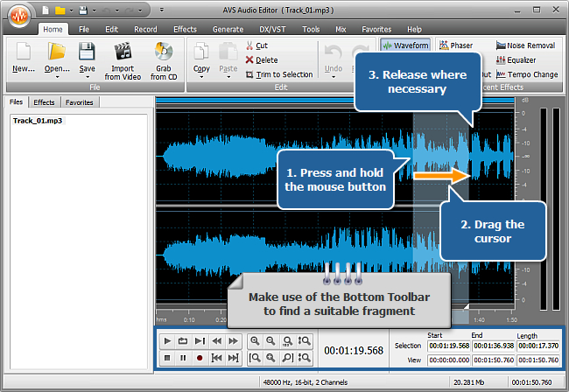Click the vertical zoom in icon
This screenshot has width=569, height=392.
[304, 341]
